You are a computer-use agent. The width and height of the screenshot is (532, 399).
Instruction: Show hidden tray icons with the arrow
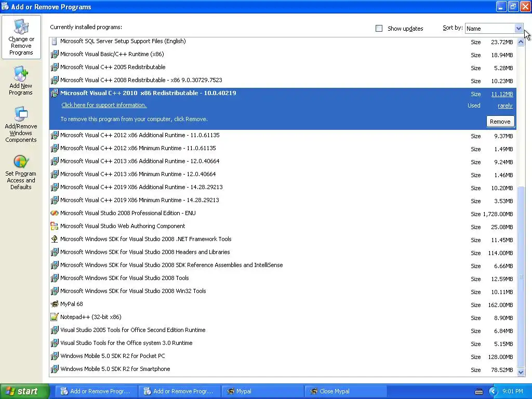click(493, 392)
